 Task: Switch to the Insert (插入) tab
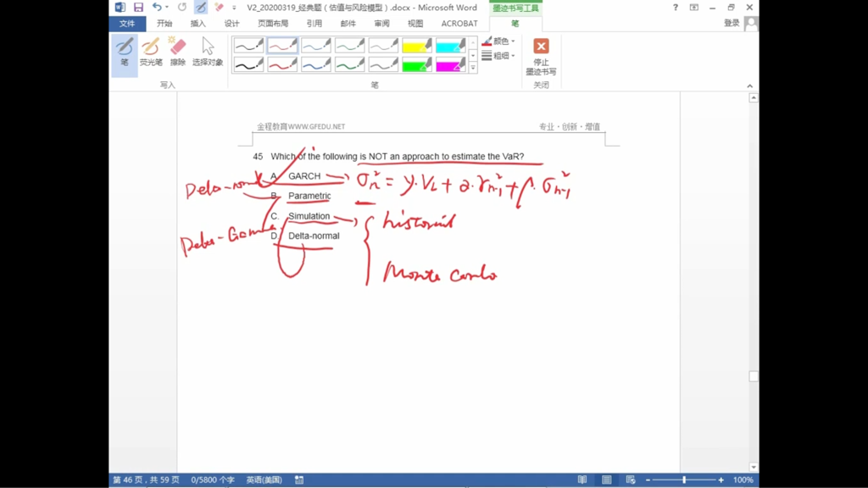point(198,23)
